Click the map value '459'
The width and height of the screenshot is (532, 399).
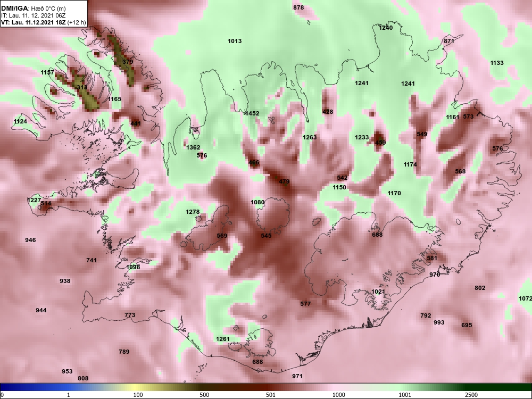[x=380, y=143]
